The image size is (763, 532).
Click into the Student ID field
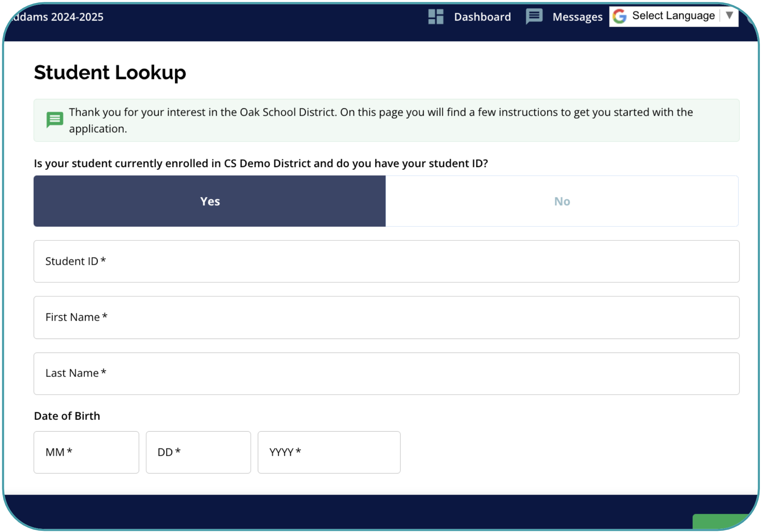click(386, 261)
